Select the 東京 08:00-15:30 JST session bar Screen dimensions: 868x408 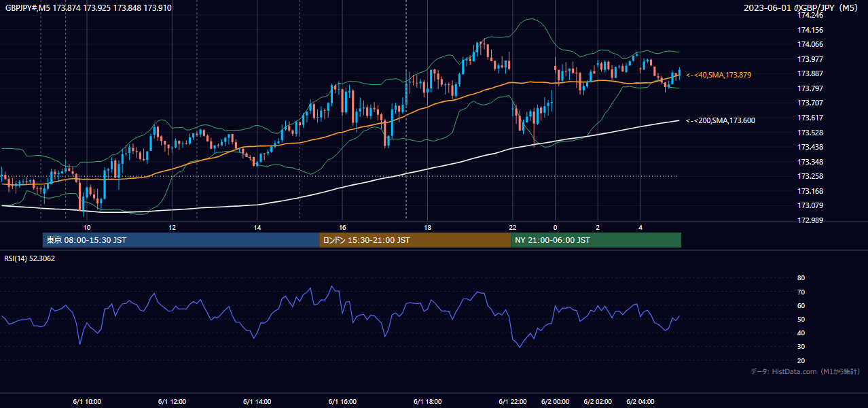(x=181, y=240)
